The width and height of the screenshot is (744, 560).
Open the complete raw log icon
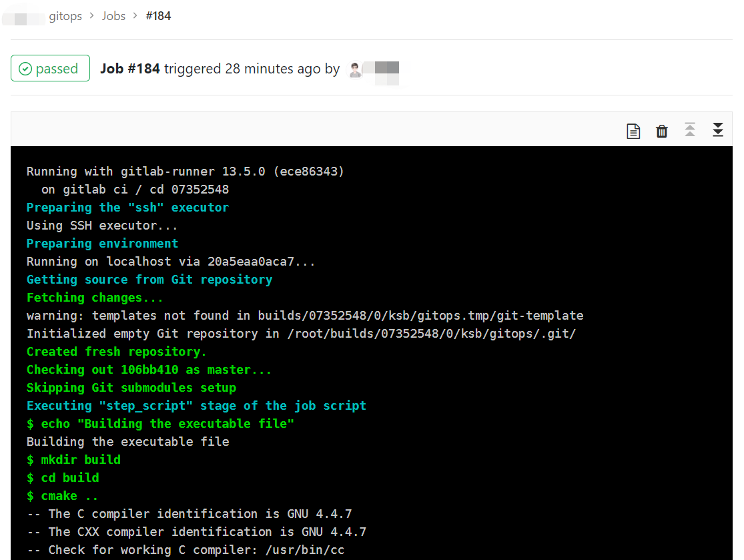point(633,131)
